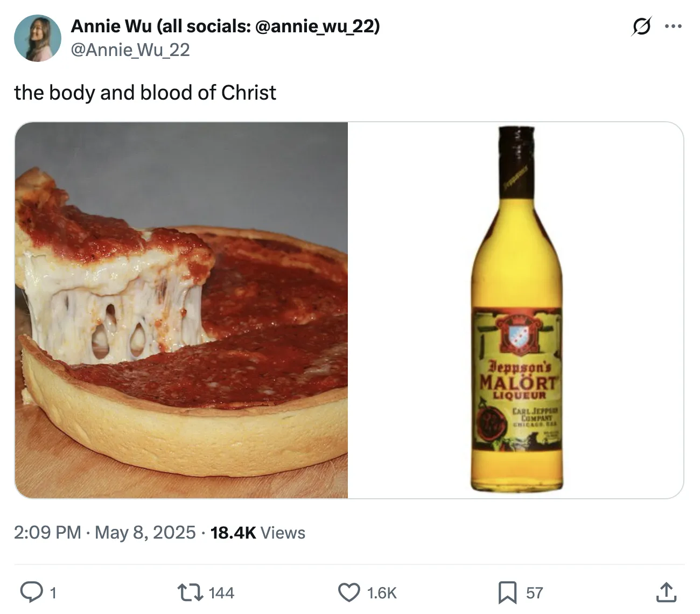Image resolution: width=700 pixels, height=614 pixels.
Task: Bookmark this tweet using the bookmark icon
Action: (507, 592)
